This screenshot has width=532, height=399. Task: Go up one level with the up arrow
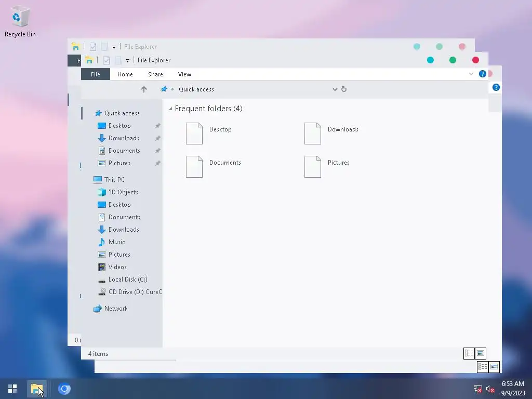144,89
